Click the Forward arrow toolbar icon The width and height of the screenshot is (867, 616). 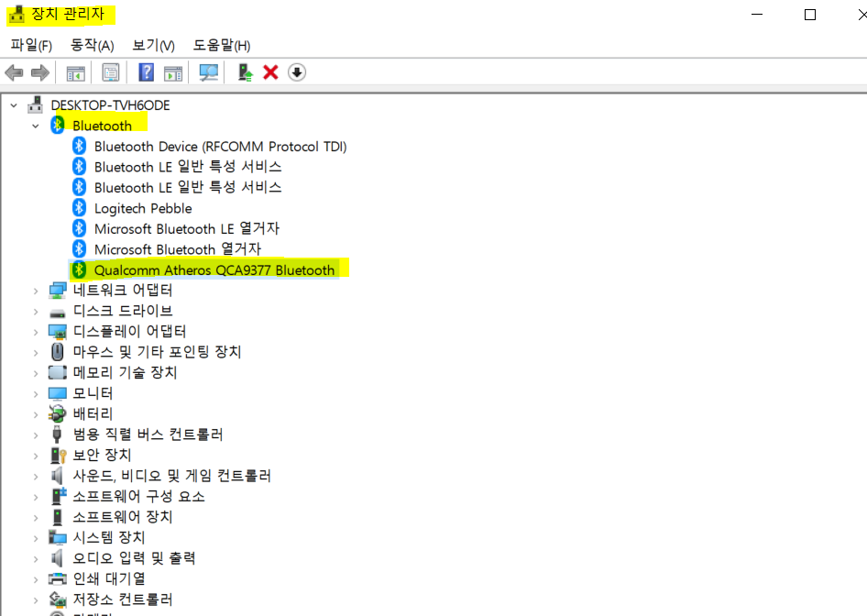[x=39, y=72]
